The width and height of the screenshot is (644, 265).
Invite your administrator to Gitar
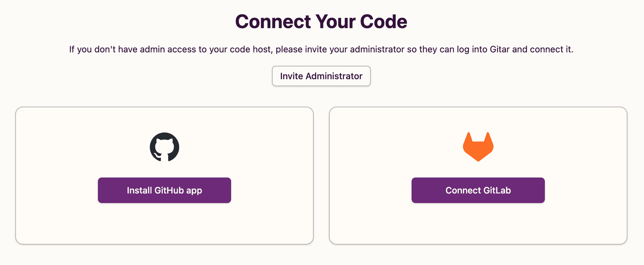point(321,76)
